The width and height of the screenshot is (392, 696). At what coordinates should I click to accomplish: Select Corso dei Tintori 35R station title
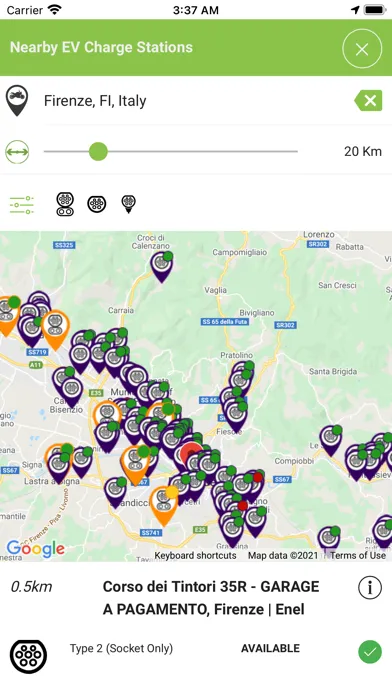pos(211,598)
